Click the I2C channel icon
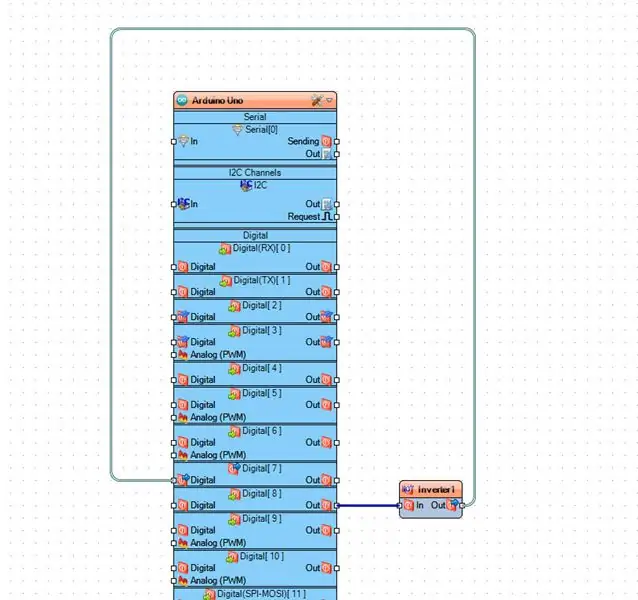This screenshot has width=638, height=600. (x=246, y=185)
